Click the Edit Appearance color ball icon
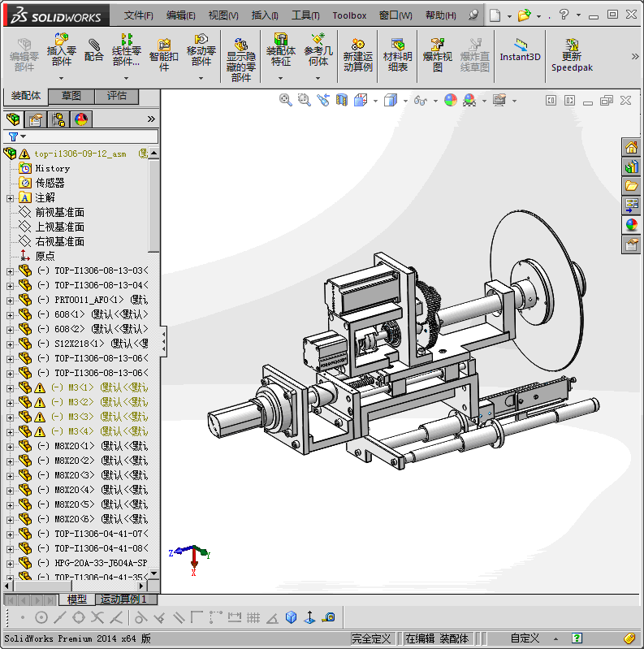Image resolution: width=644 pixels, height=649 pixels. 450,100
